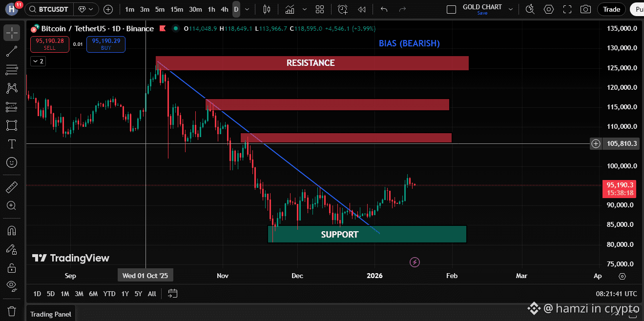Select the top RESISTANCE rectangle drawing

(x=312, y=63)
